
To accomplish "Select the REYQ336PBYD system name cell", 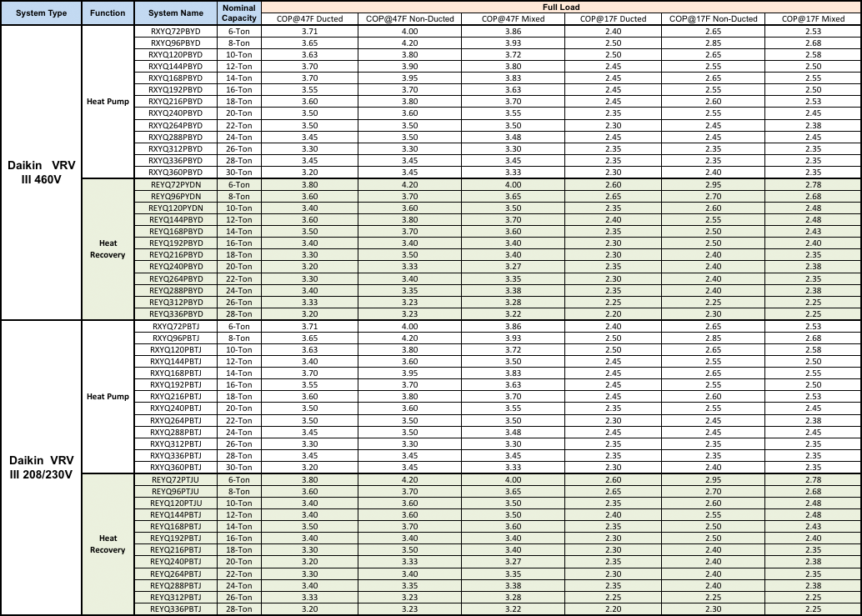I will (x=175, y=314).
